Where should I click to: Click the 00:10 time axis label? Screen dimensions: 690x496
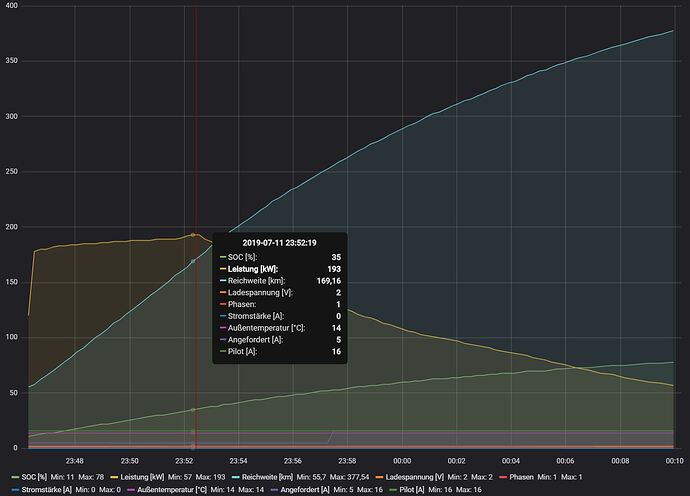675,461
